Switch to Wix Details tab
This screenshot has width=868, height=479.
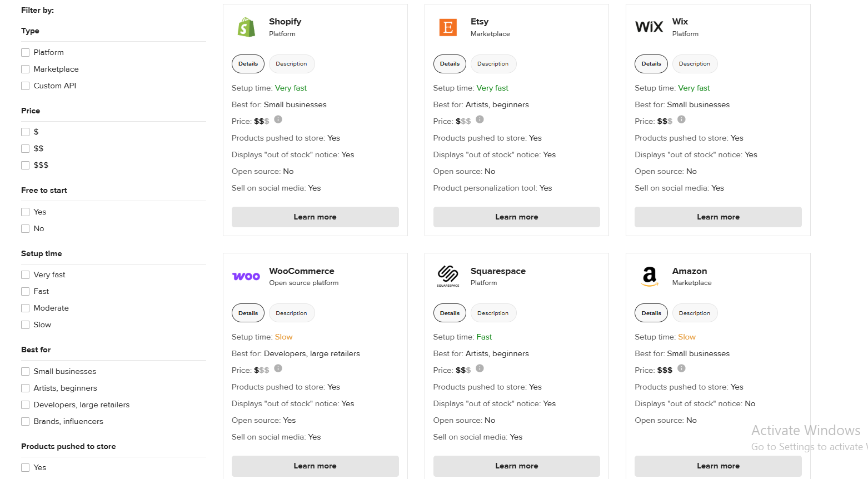pos(651,64)
